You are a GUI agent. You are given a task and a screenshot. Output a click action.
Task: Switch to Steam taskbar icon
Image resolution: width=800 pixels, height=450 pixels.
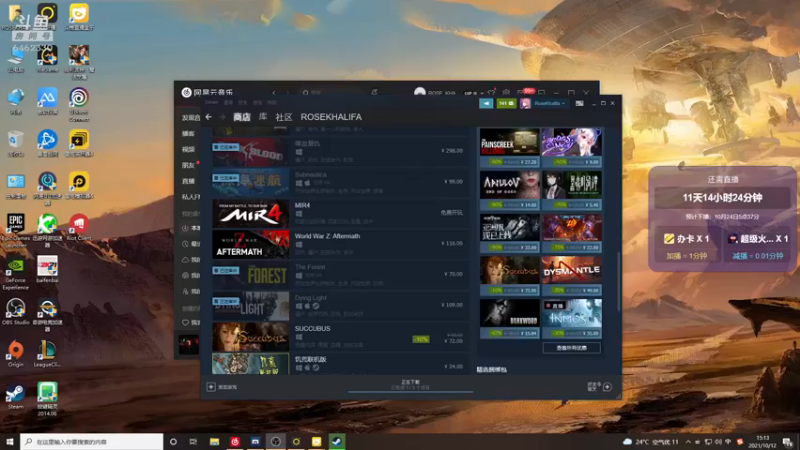tap(337, 441)
